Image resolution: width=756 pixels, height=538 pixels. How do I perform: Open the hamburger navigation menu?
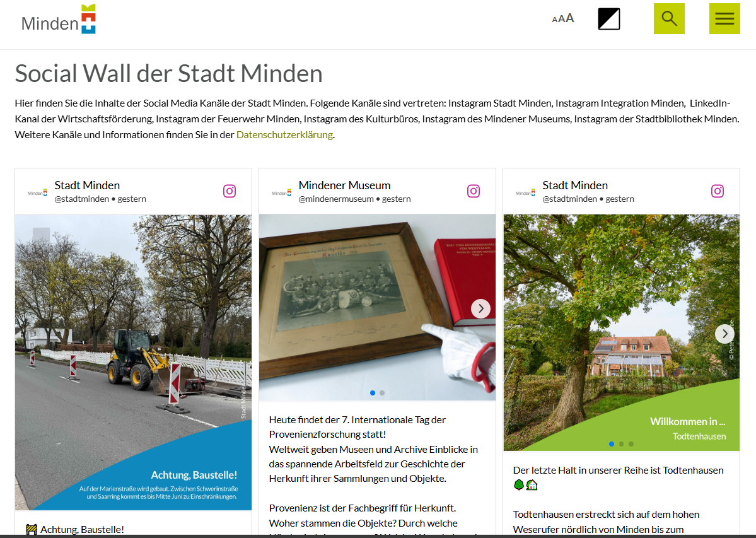click(x=724, y=18)
